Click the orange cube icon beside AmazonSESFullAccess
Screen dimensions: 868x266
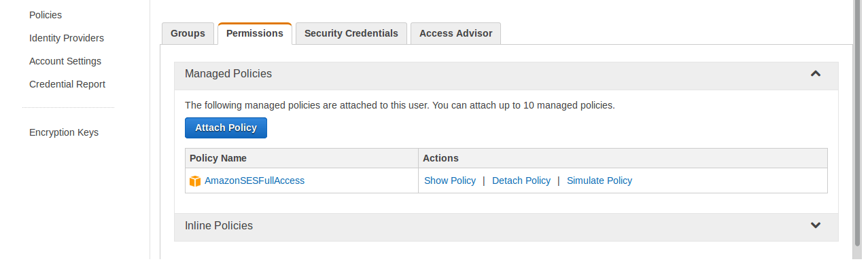tap(195, 181)
